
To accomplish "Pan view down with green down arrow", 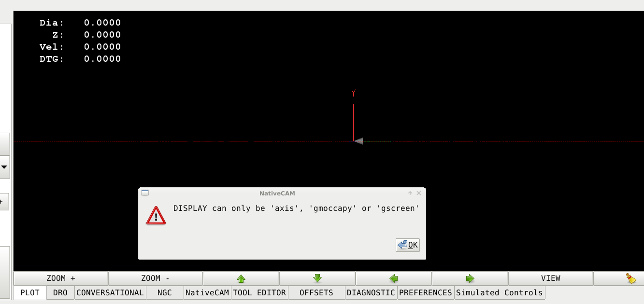I will 317,278.
